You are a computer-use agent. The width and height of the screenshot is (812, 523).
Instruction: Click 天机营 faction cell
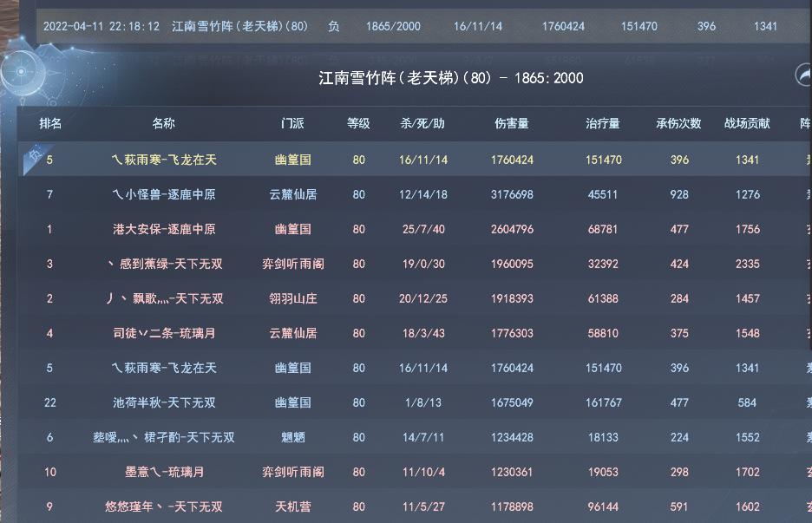click(x=292, y=507)
